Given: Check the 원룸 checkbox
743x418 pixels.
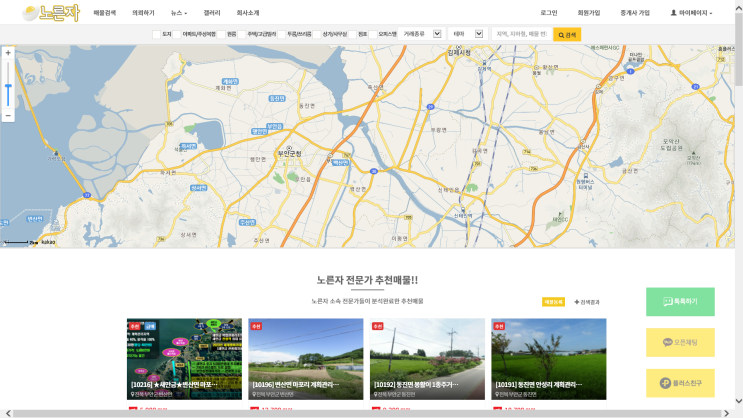Looking at the screenshot, I should [x=221, y=34].
